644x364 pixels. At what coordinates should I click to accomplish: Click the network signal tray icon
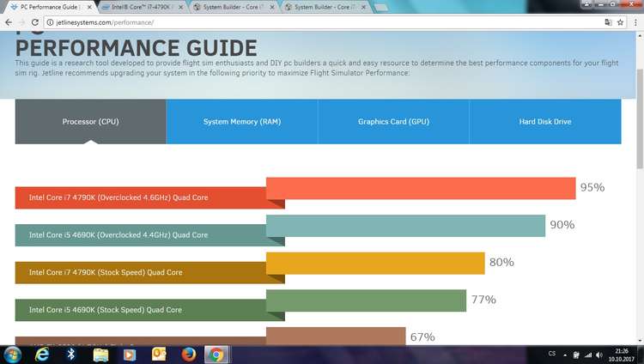coord(588,355)
